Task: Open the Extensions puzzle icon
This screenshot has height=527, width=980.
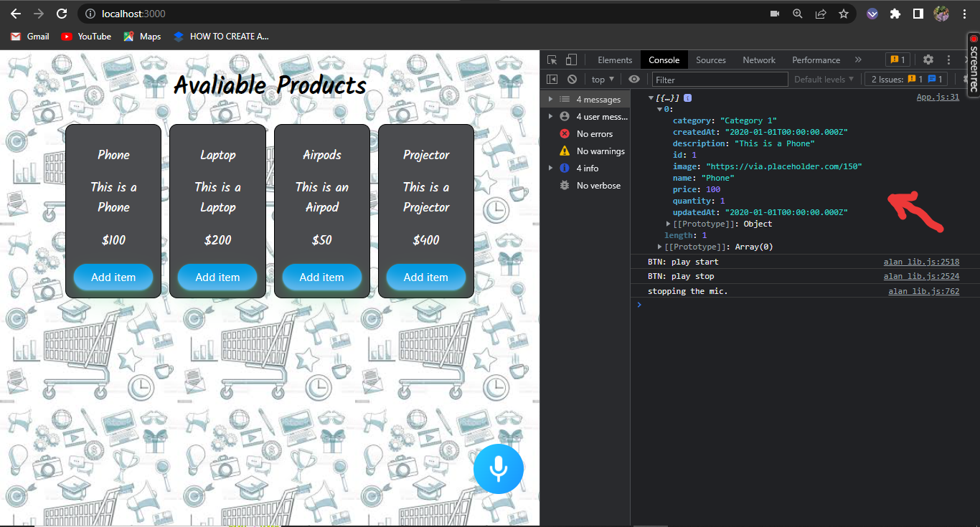Action: pos(895,14)
